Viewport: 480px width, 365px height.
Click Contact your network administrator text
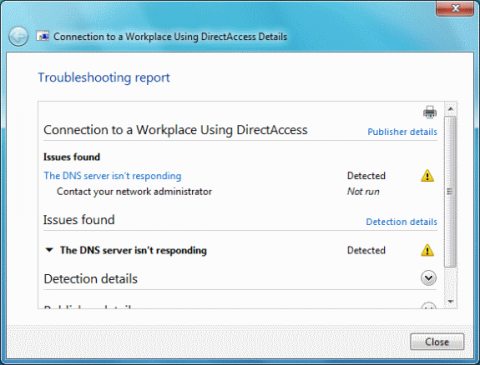click(134, 192)
